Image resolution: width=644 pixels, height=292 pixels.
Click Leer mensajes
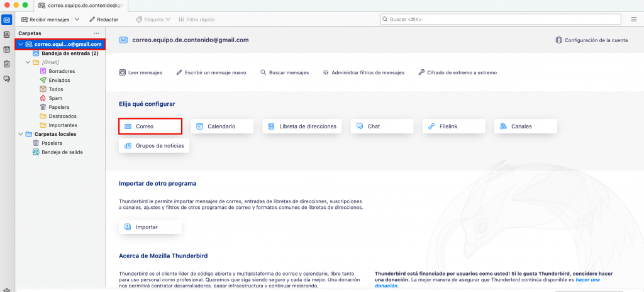(x=140, y=72)
